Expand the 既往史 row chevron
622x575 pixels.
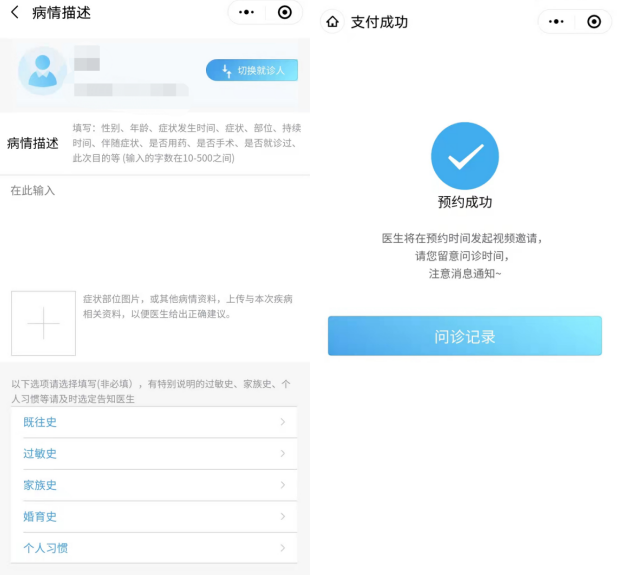(283, 422)
